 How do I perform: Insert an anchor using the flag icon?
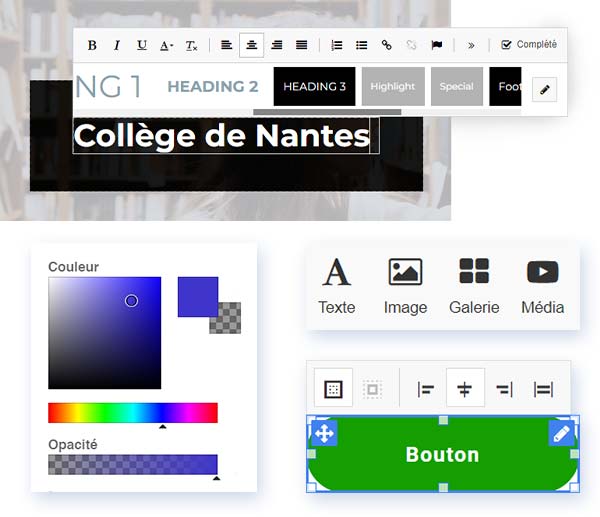pos(437,45)
